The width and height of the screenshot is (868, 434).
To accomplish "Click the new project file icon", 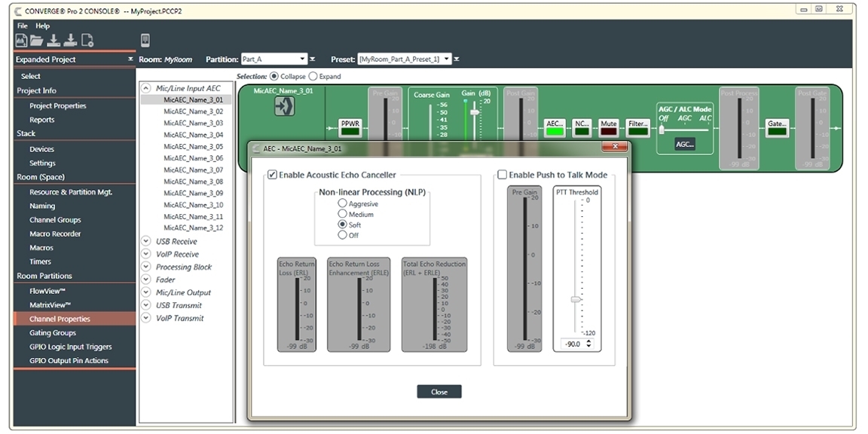I will pos(21,41).
